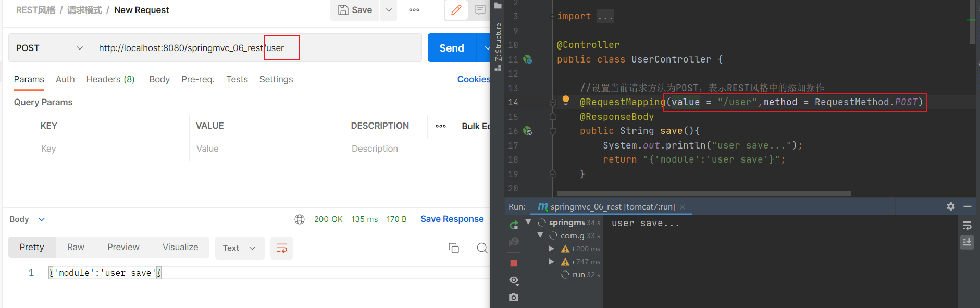The height and width of the screenshot is (308, 980).
Task: Open the column options dots beside DESCRIPTION
Action: [x=441, y=126]
